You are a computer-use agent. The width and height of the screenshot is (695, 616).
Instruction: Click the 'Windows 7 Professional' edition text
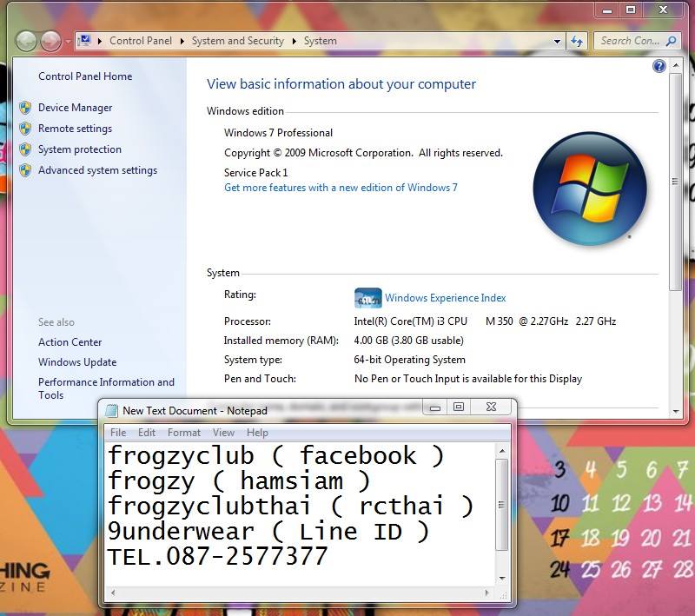pos(278,133)
